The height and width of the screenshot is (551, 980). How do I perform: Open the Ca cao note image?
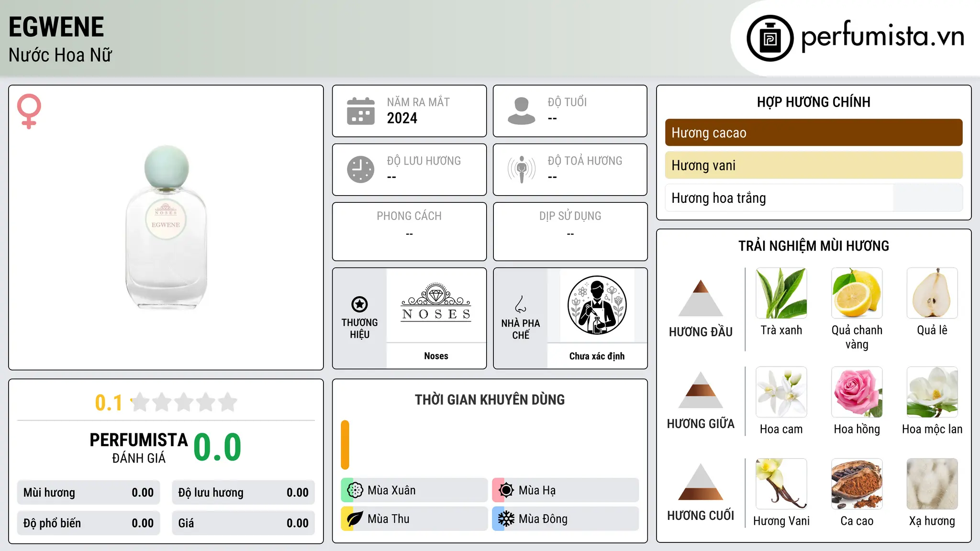pyautogui.click(x=857, y=484)
